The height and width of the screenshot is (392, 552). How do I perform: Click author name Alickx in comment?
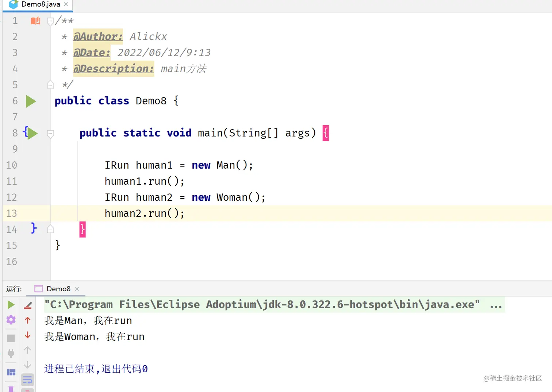[148, 36]
